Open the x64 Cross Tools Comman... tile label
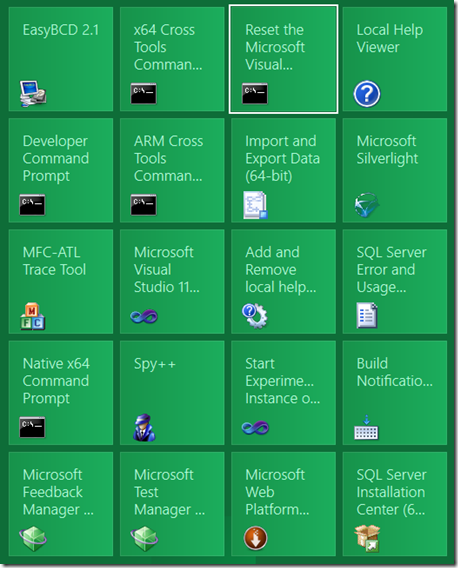The width and height of the screenshot is (458, 568). coord(168,47)
